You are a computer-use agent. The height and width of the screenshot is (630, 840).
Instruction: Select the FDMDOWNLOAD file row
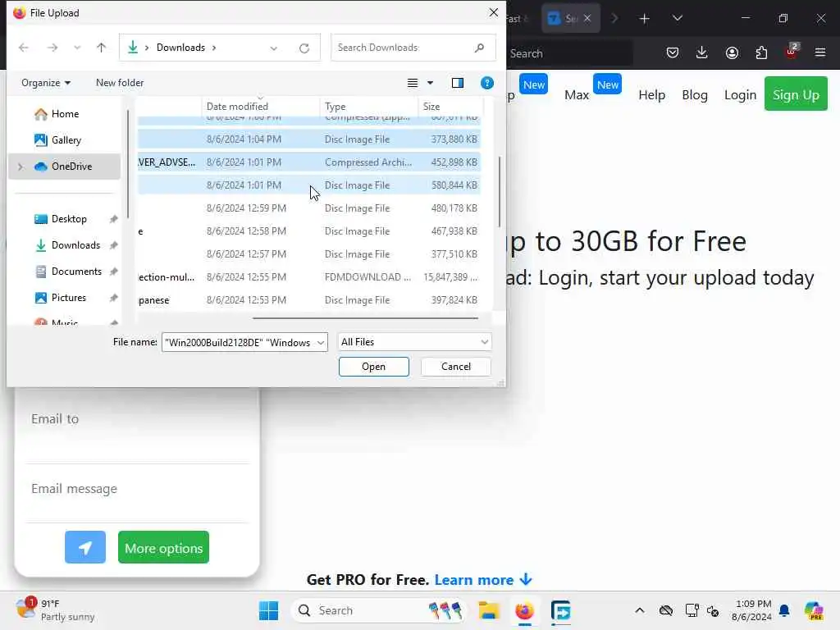309,277
